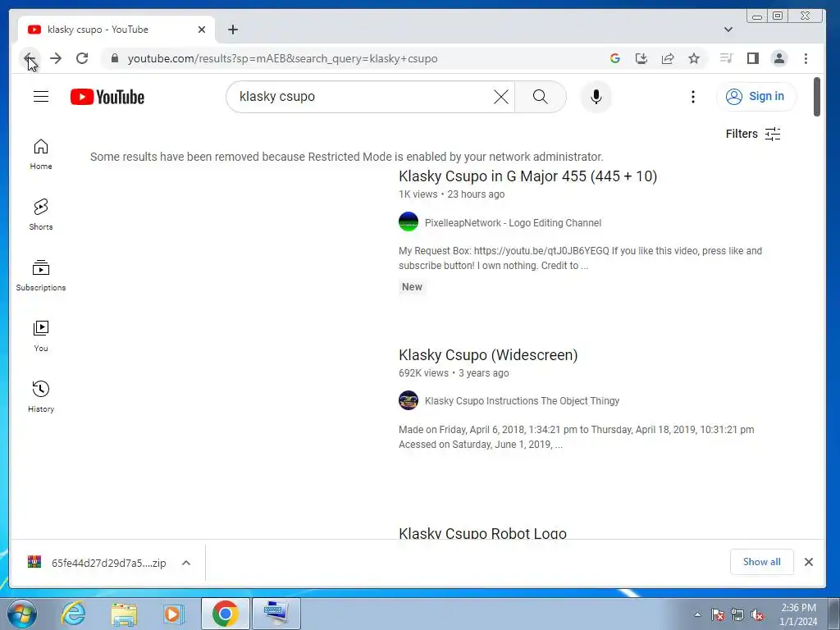This screenshot has width=840, height=630.
Task: Open History in the sidebar
Action: point(41,397)
